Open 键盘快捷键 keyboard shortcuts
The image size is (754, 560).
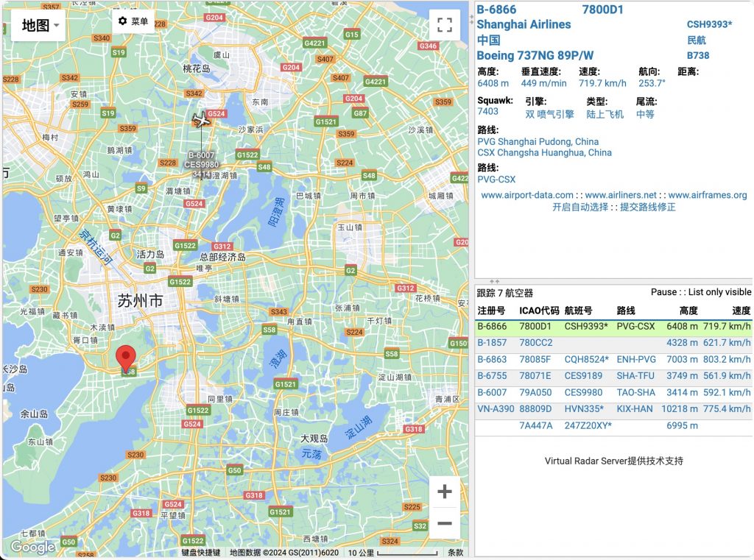coord(200,553)
